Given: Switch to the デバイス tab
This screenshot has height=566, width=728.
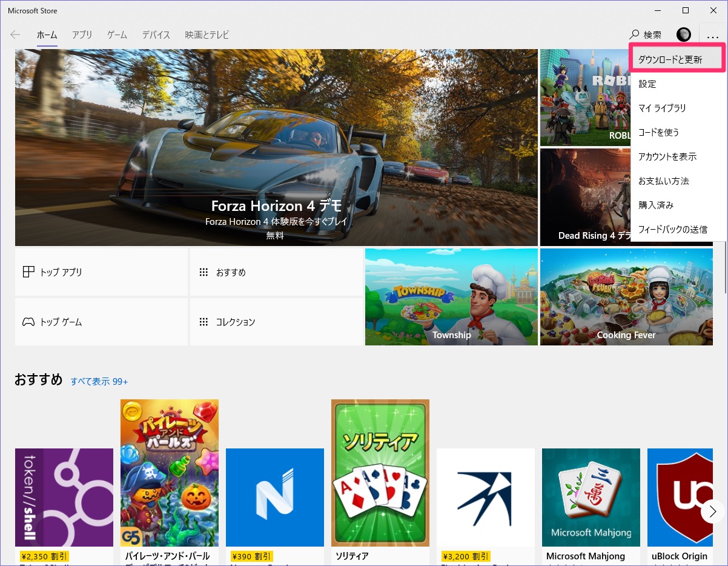Looking at the screenshot, I should pos(156,35).
